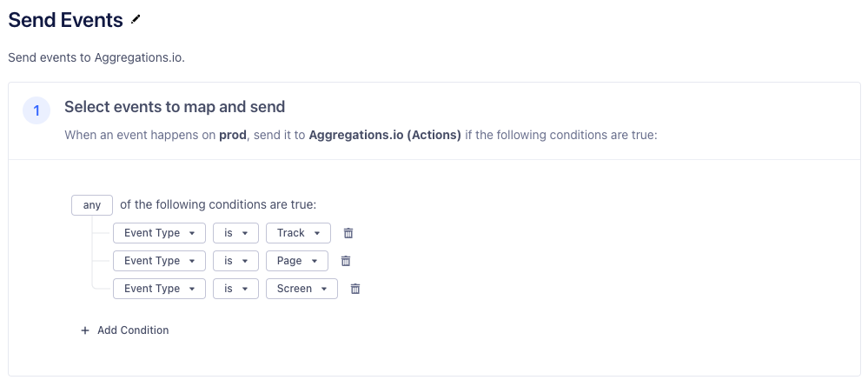
Task: Click Add Condition
Action: [x=125, y=330]
